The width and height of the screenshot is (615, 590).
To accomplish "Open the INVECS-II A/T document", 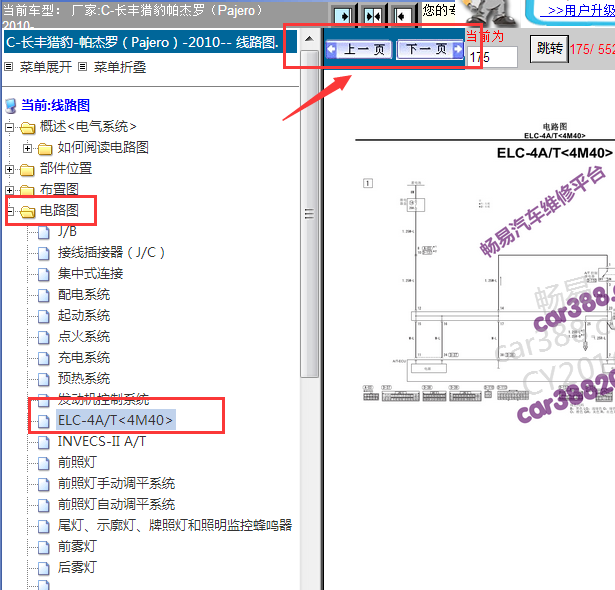I will coord(102,441).
